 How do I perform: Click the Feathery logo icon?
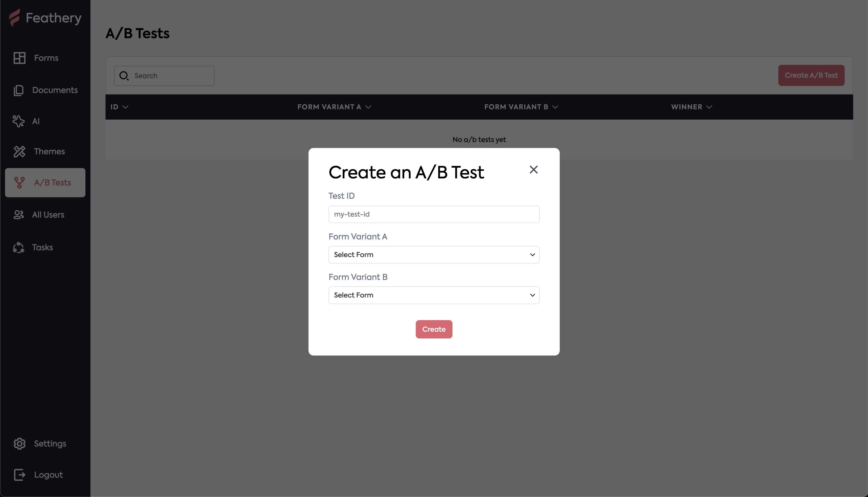(x=14, y=18)
